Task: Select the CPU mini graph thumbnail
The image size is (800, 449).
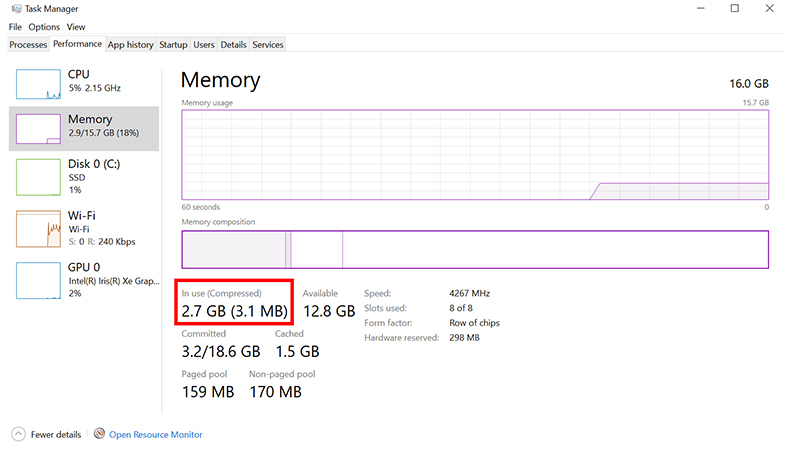Action: [x=39, y=83]
